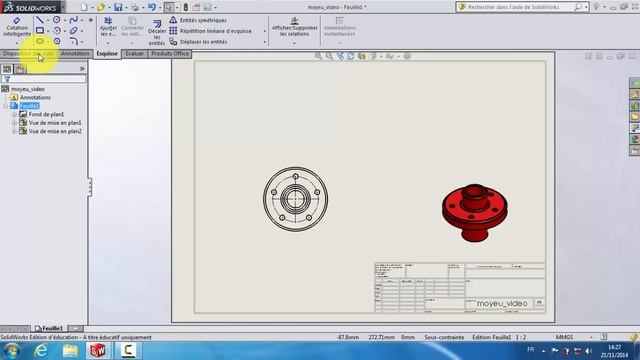Select Feuille1 in the feature tree

(x=25, y=106)
